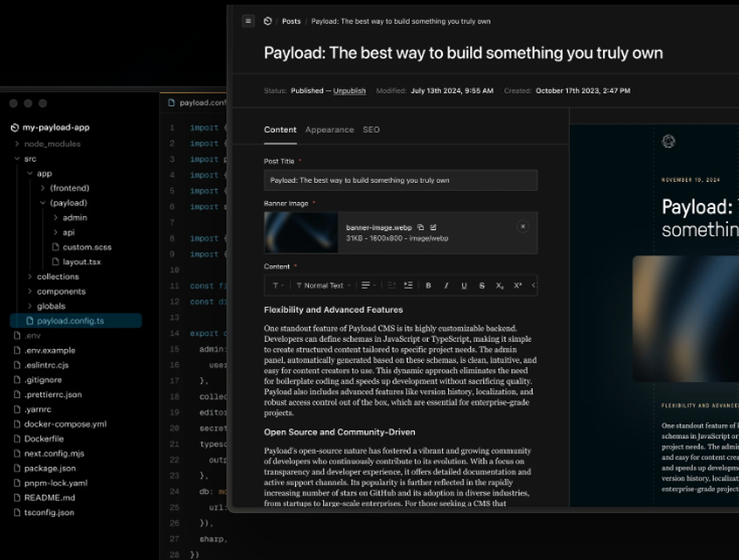Apply superscript formatting
The image size is (739, 560).
tap(517, 285)
